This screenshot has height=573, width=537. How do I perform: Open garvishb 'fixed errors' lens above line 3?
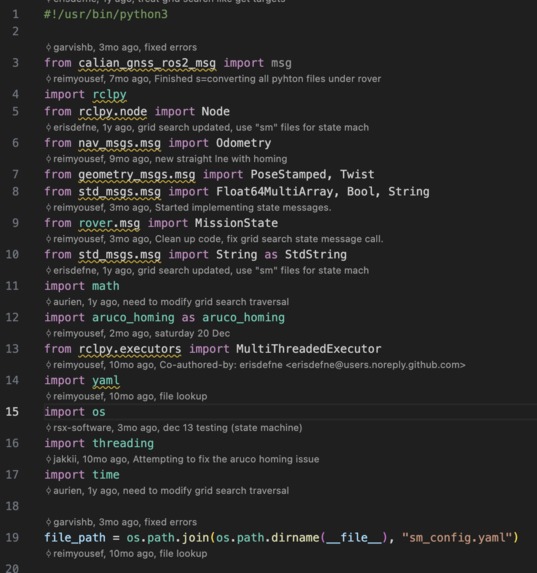pyautogui.click(x=121, y=48)
